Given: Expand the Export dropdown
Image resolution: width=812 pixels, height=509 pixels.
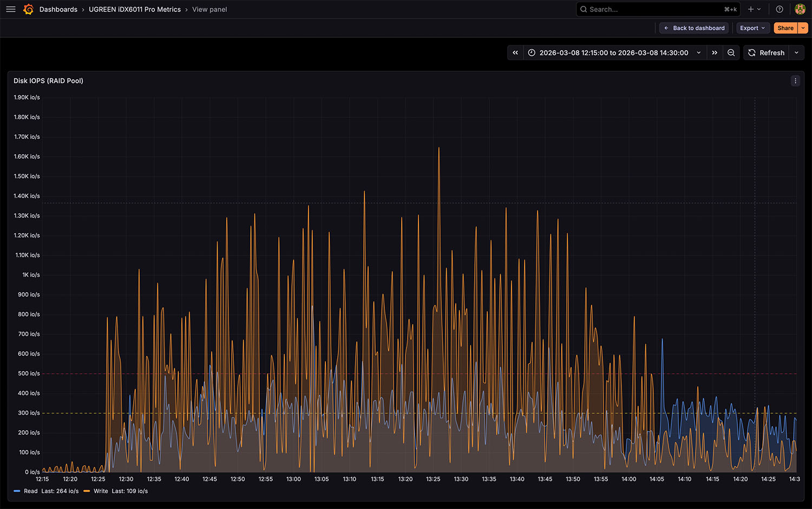Looking at the screenshot, I should tap(752, 28).
